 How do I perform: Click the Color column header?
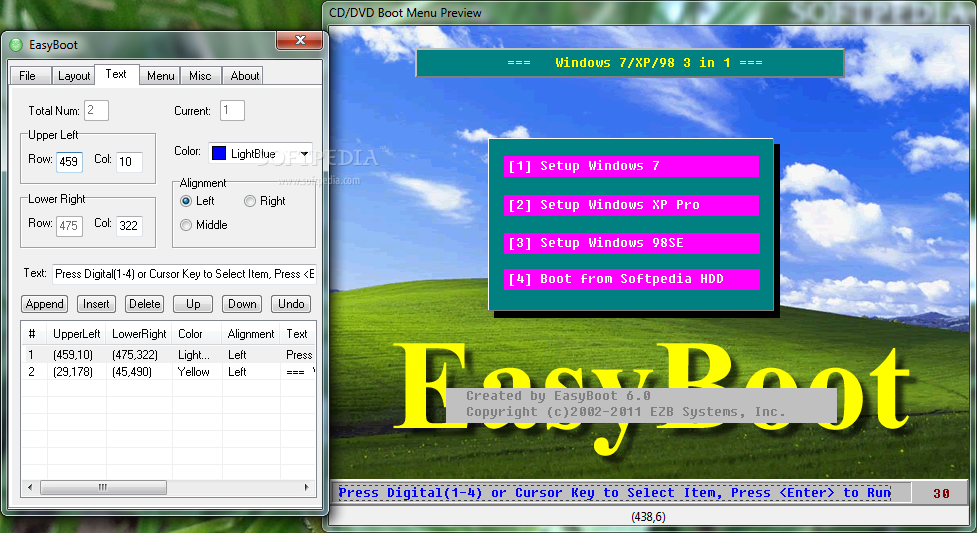click(x=197, y=334)
